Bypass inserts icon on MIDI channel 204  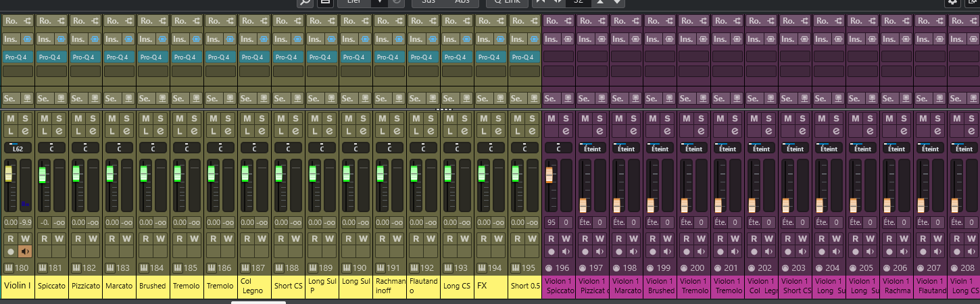[x=838, y=39]
